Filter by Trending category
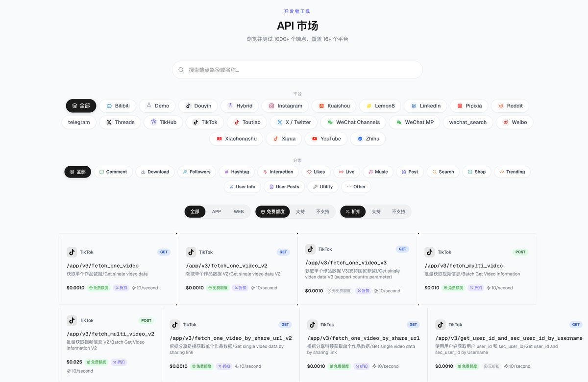Viewport: 588px width, 382px height. (512, 172)
